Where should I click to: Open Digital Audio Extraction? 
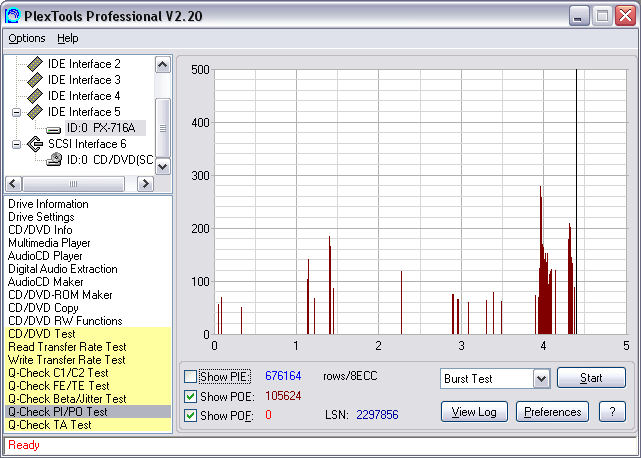point(63,269)
